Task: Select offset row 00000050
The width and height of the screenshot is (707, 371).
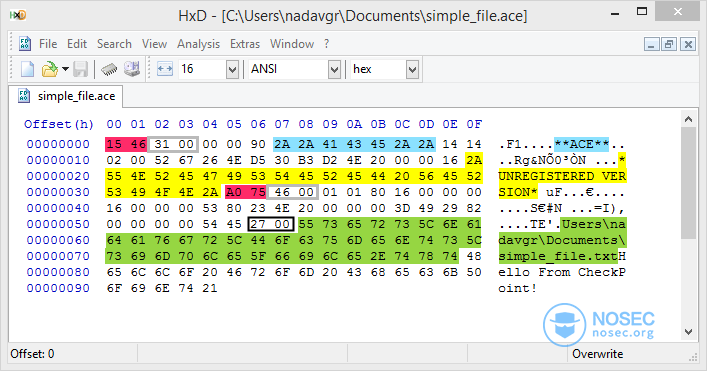Action: pos(58,224)
